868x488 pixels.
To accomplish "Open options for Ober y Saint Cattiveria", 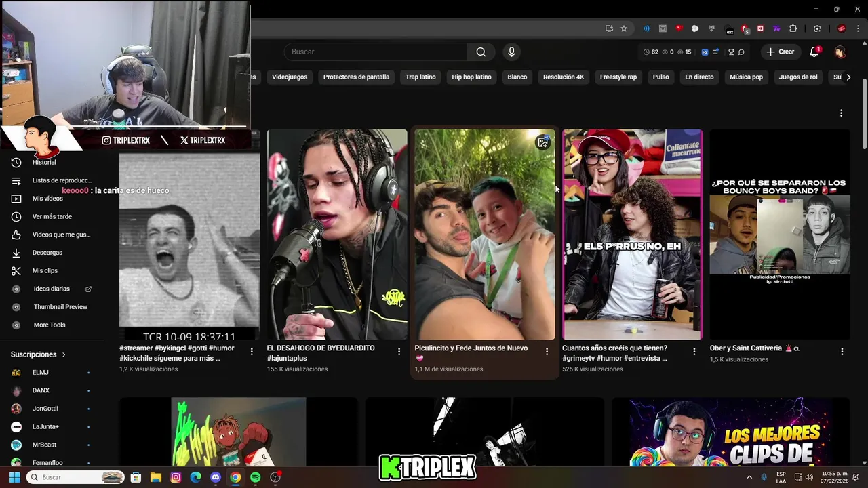I will tap(842, 352).
